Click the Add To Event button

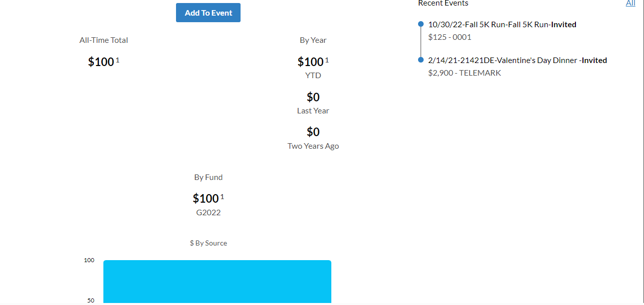(x=208, y=13)
